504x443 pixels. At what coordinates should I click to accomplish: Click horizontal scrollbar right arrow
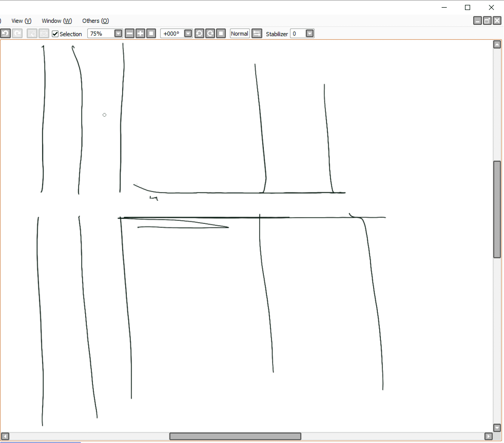click(488, 436)
